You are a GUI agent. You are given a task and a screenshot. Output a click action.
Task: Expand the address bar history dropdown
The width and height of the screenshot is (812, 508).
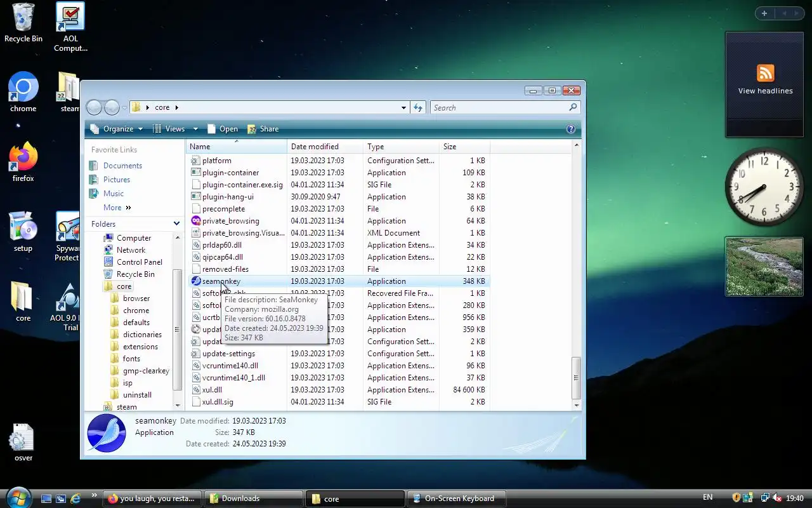click(x=403, y=107)
